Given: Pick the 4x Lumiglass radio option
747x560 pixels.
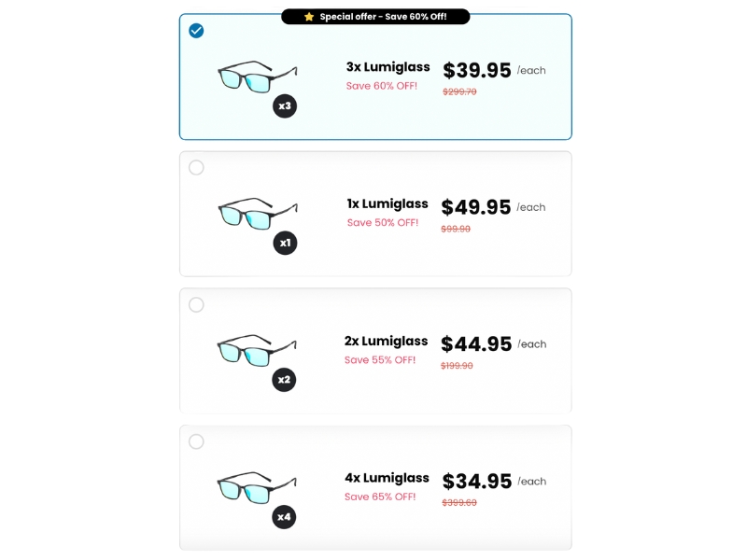Looking at the screenshot, I should (x=196, y=441).
